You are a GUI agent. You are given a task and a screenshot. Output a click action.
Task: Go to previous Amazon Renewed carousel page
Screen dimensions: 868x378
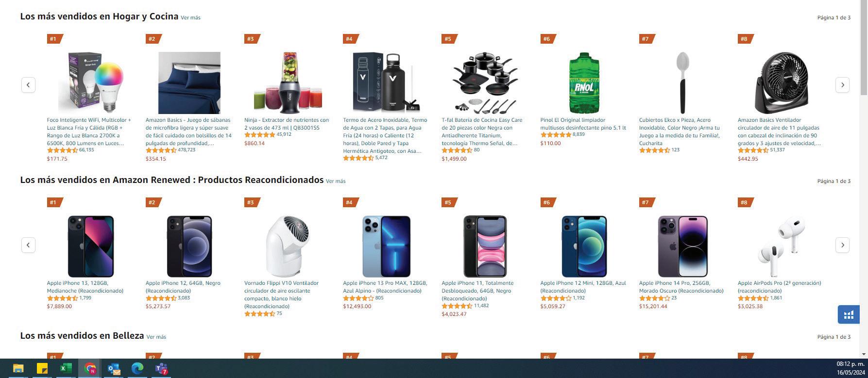[28, 245]
